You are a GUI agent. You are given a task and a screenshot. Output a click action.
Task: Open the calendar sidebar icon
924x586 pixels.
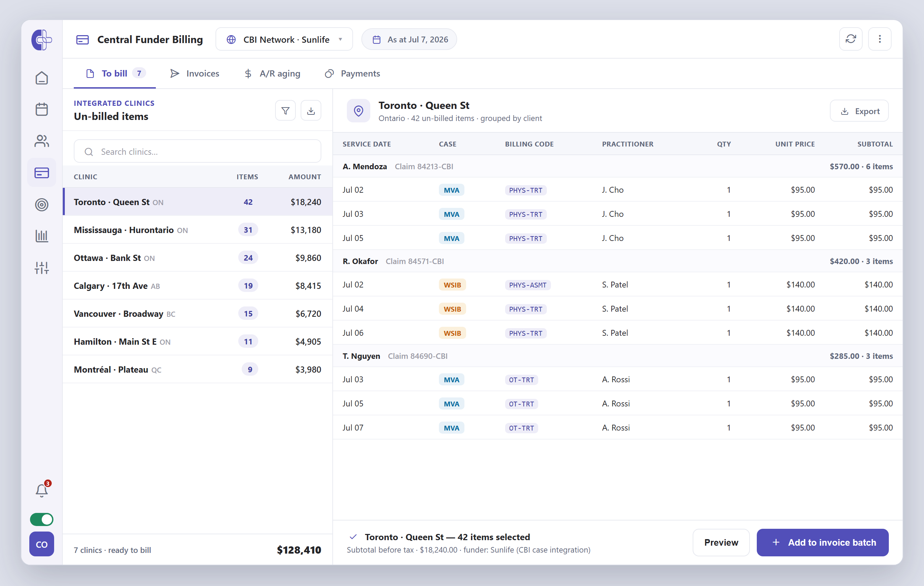click(x=41, y=109)
